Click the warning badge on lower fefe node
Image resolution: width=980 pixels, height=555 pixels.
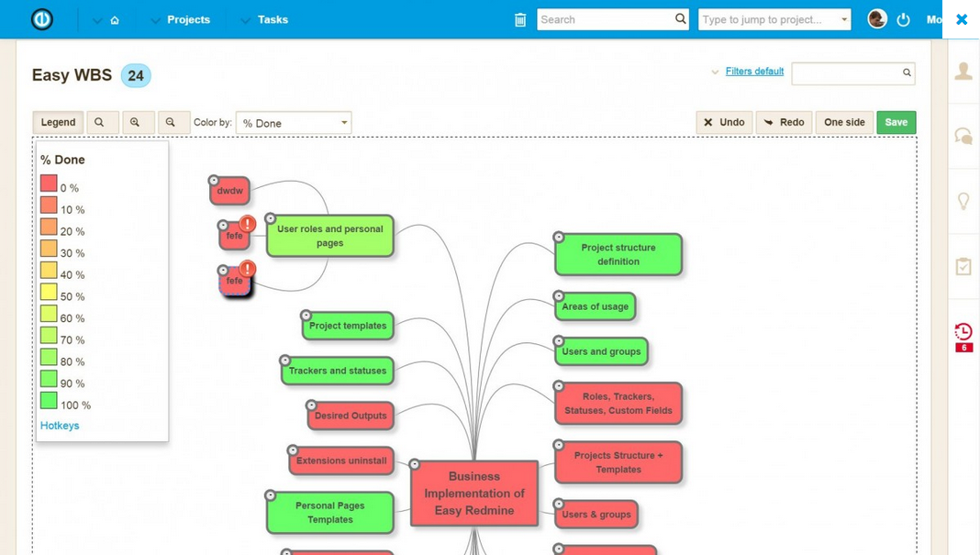coord(248,268)
